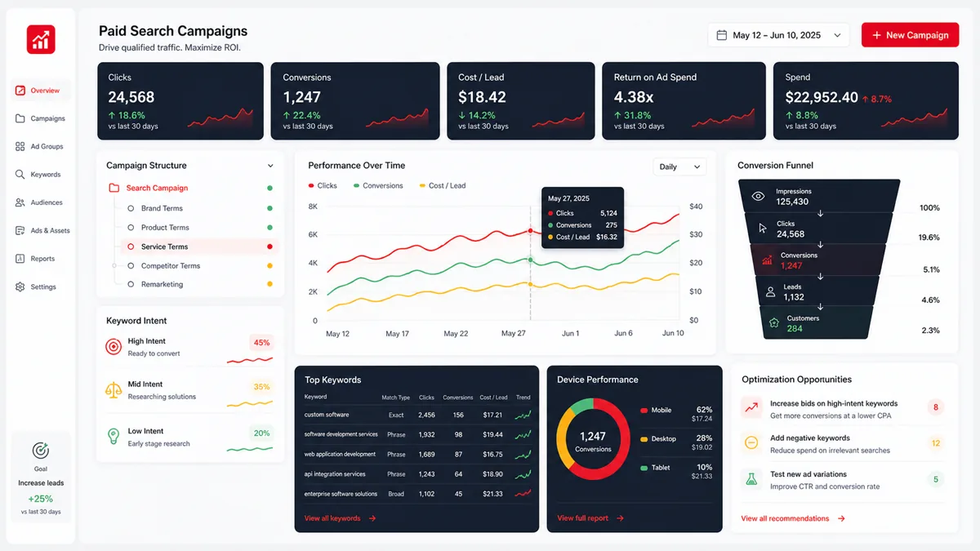This screenshot has width=980, height=551.
Task: Click the Search Campaign folder icon
Action: [114, 188]
